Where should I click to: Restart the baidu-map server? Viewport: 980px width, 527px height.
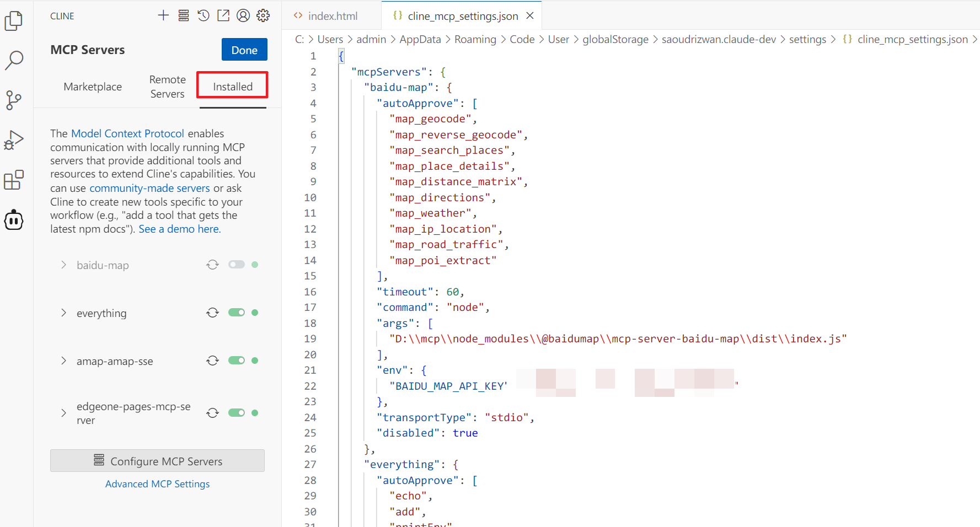click(x=212, y=265)
